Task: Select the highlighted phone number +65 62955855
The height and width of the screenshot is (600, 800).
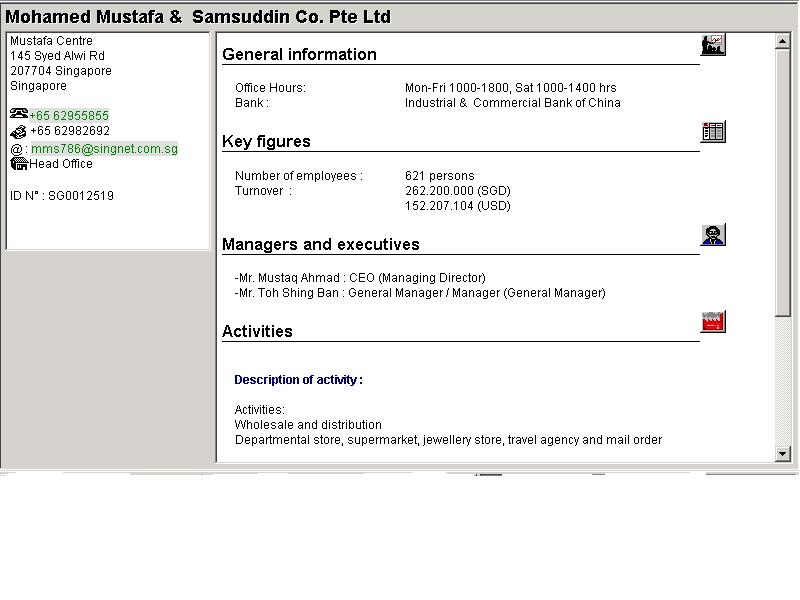Action: tap(69, 116)
